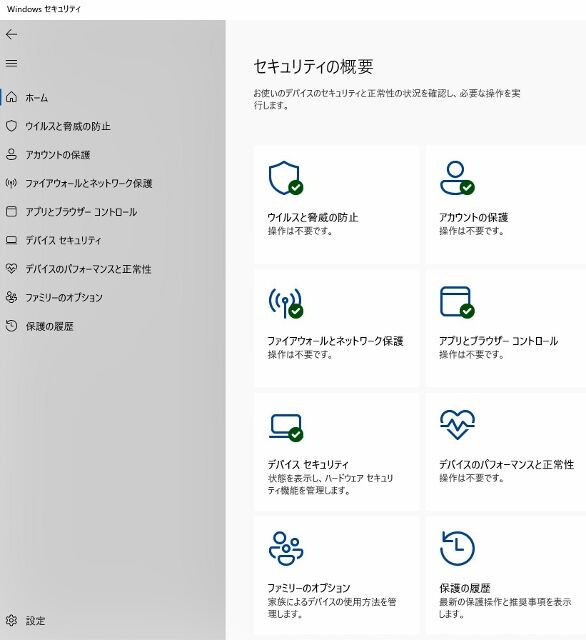The width and height of the screenshot is (586, 640).
Task: Click the description 家族によるデバイスの使用方法を管理します
Action: pos(332,607)
